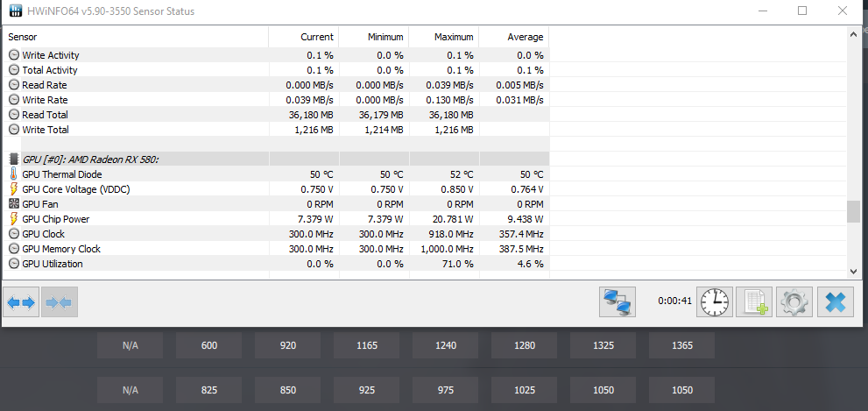Screen dimensions: 868x411
Task: Click the clock icon of GPU Clock row
Action: click(x=14, y=234)
